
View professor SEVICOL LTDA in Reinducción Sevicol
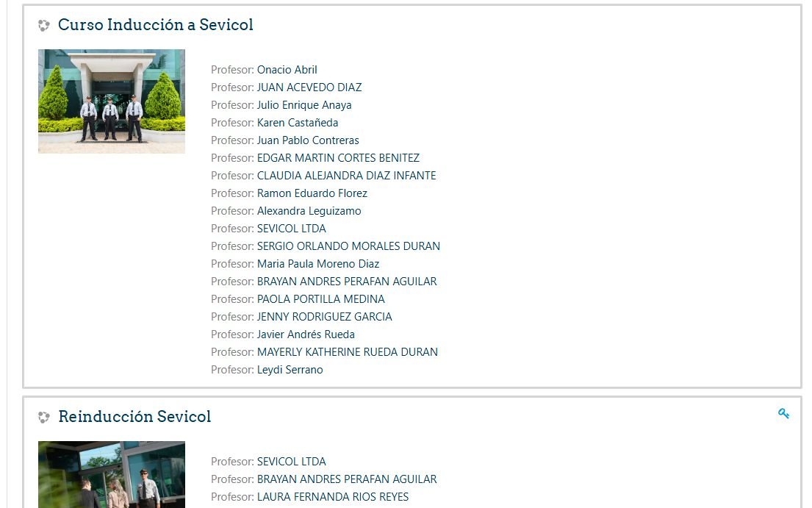click(x=291, y=461)
